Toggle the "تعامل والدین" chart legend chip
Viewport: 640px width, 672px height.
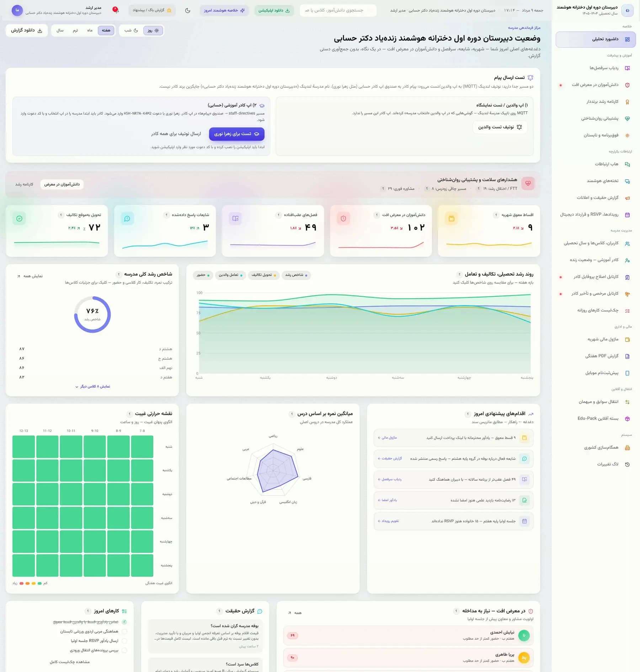click(230, 275)
